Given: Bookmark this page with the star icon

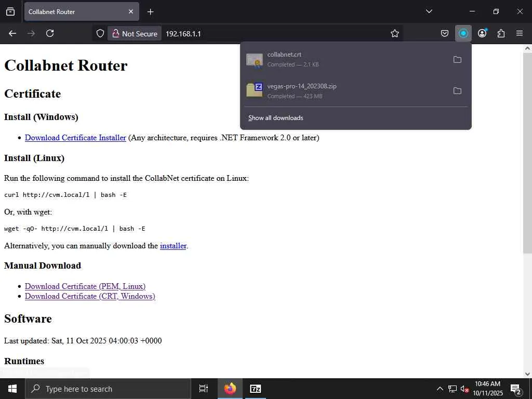Looking at the screenshot, I should pyautogui.click(x=395, y=33).
